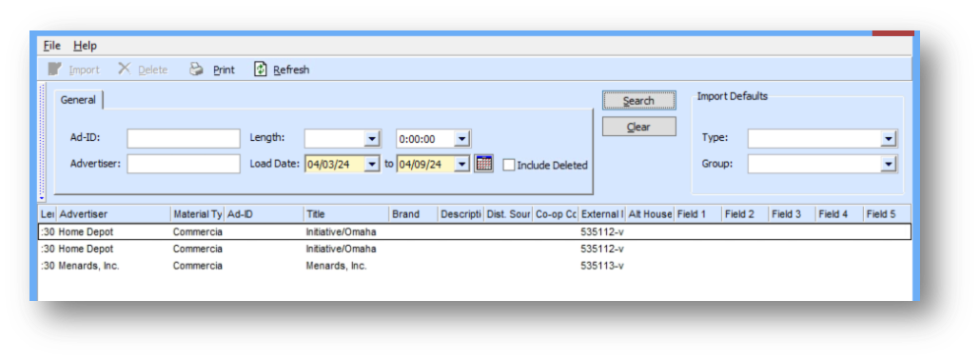This screenshot has width=980, height=360.
Task: Click the Field 3 column header
Action: (x=792, y=214)
